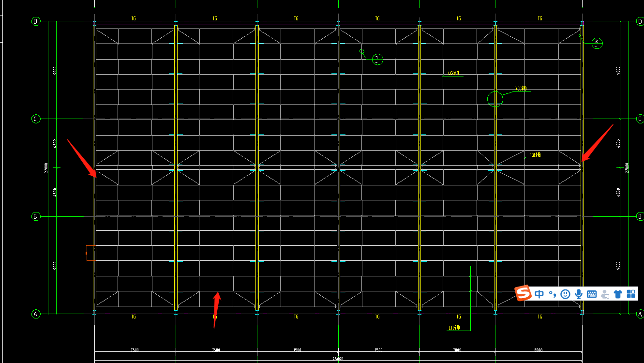Select left axis bubble D
644x363 pixels.
[35, 21]
